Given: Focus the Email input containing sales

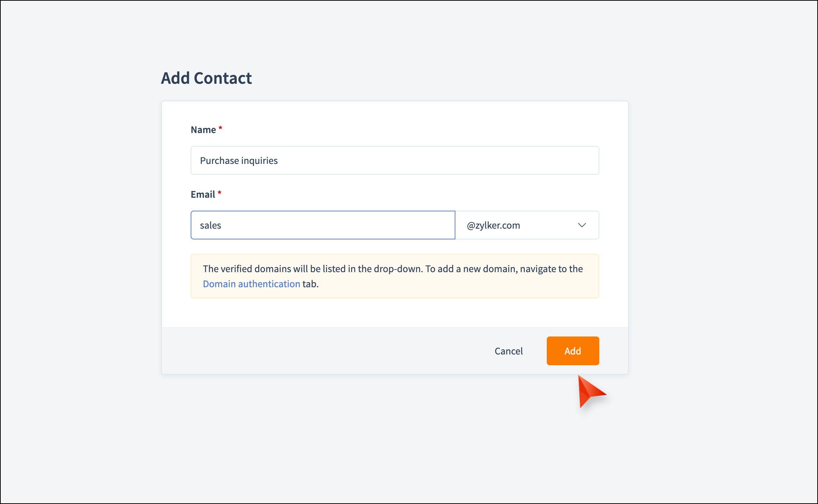Looking at the screenshot, I should [323, 225].
